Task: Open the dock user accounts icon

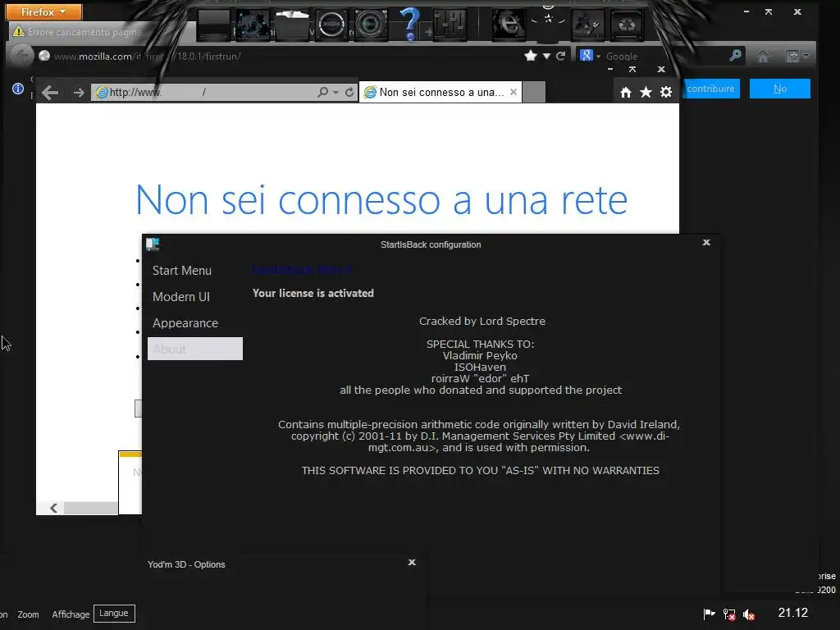Action: click(x=587, y=25)
